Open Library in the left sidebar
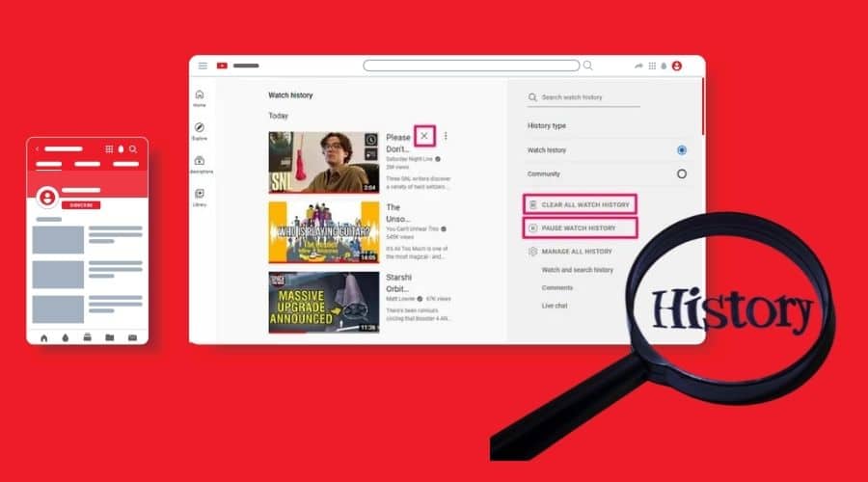The width and height of the screenshot is (868, 482). pyautogui.click(x=200, y=197)
